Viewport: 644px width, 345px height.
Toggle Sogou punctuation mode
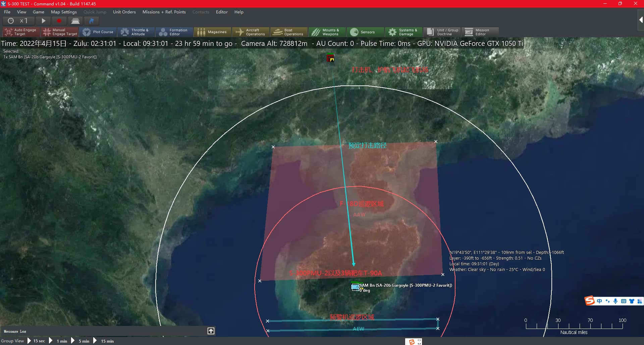[607, 301]
